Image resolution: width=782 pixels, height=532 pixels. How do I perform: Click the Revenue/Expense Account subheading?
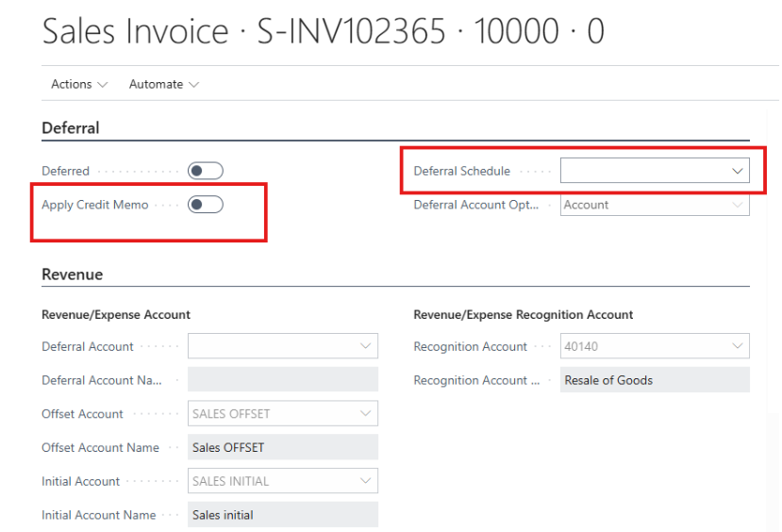pyautogui.click(x=116, y=315)
